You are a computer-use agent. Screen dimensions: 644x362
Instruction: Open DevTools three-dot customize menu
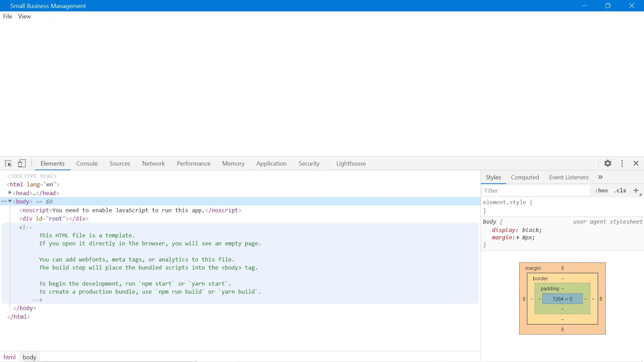(x=622, y=164)
